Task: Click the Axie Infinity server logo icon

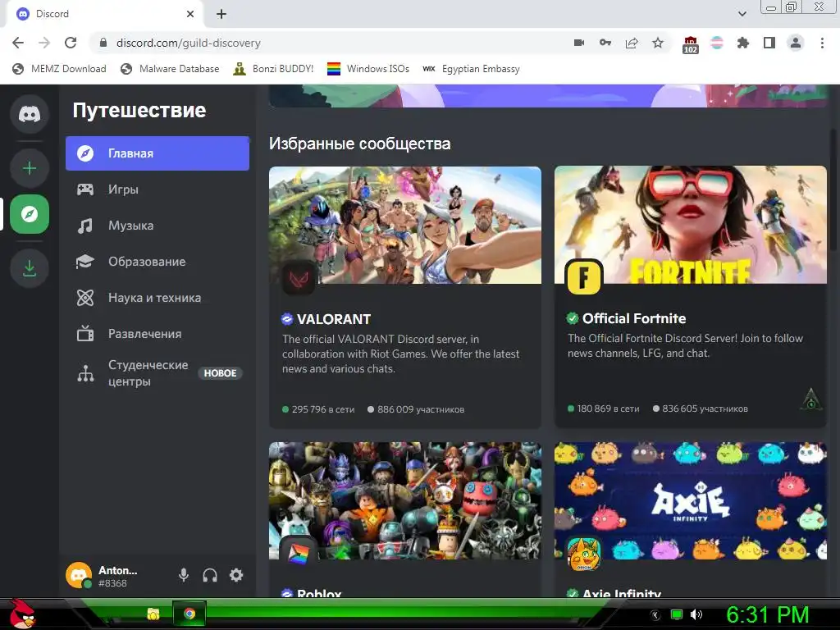Action: [584, 553]
